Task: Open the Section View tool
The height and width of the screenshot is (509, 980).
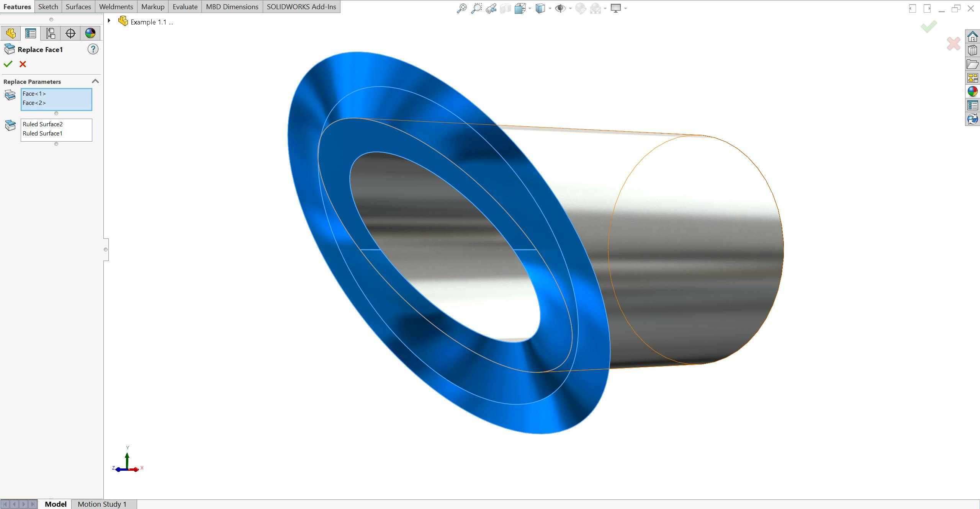Action: coord(506,8)
